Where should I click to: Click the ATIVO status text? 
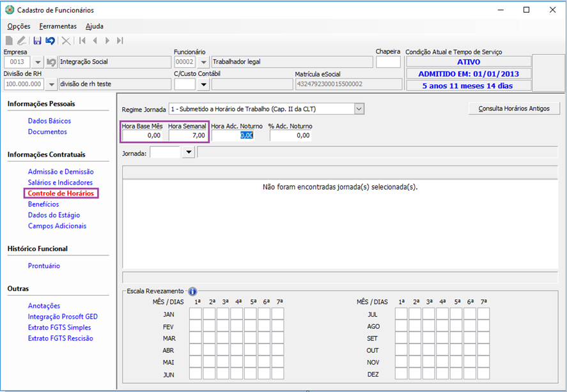469,62
